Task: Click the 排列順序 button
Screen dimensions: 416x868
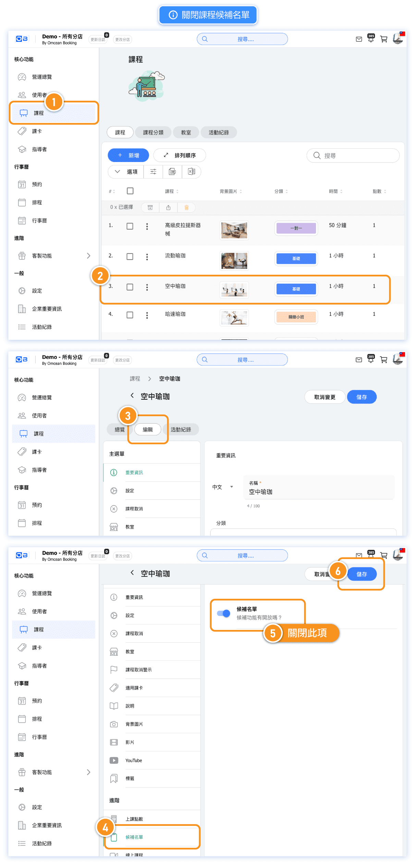Action: pos(180,155)
